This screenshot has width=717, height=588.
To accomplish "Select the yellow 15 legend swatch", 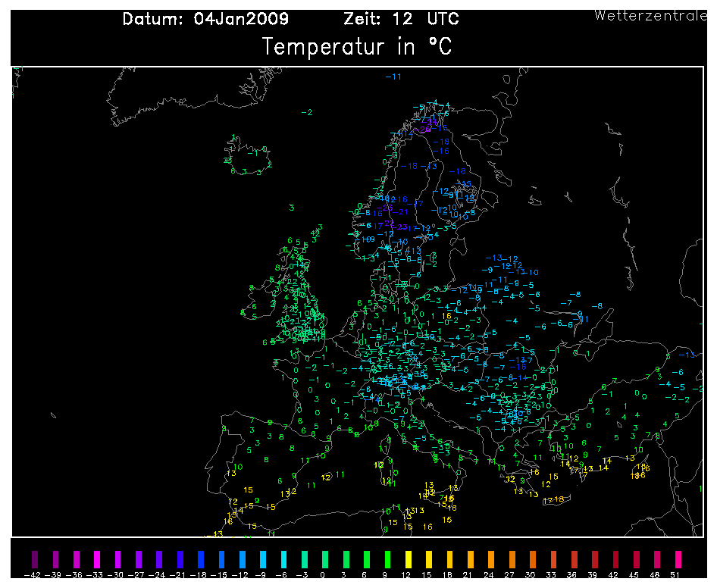I will [429, 560].
